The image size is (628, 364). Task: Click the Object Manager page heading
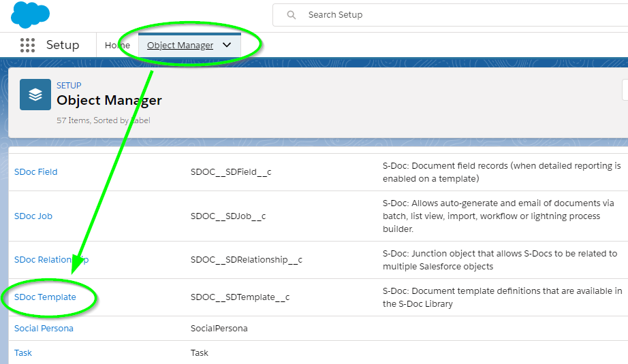coord(109,100)
